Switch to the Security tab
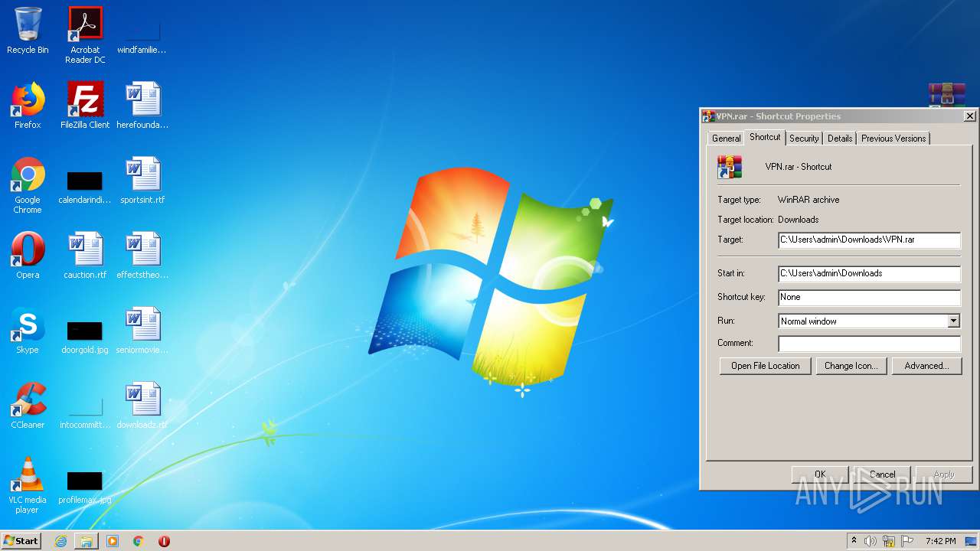The height and width of the screenshot is (551, 980). click(804, 139)
